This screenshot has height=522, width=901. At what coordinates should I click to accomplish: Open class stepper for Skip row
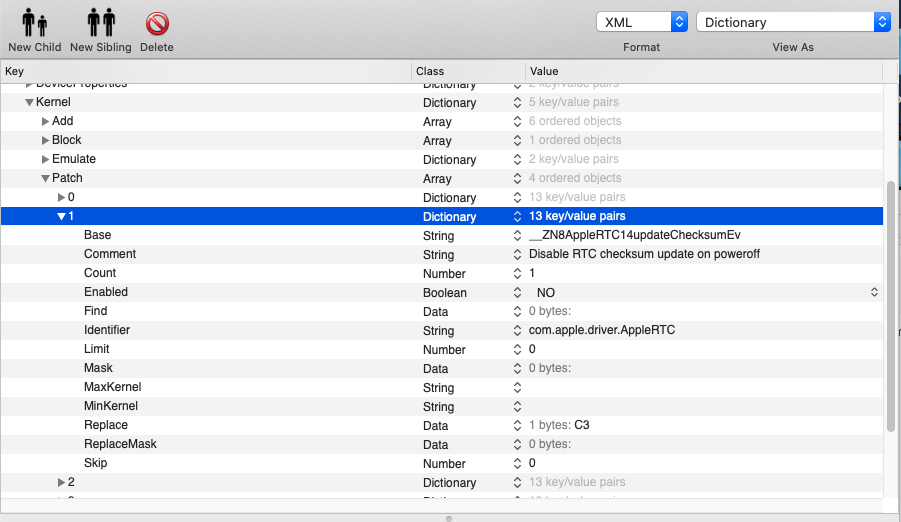pyautogui.click(x=517, y=463)
